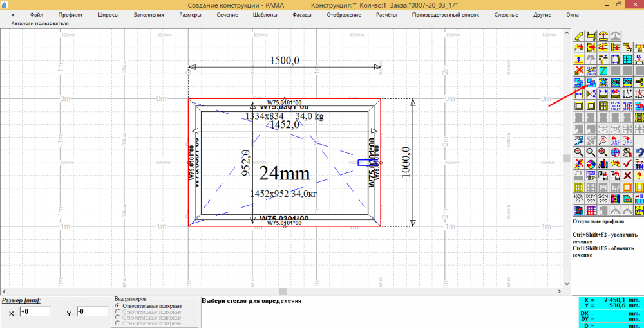Open the Размеры menu
644x328 pixels.
[x=190, y=15]
